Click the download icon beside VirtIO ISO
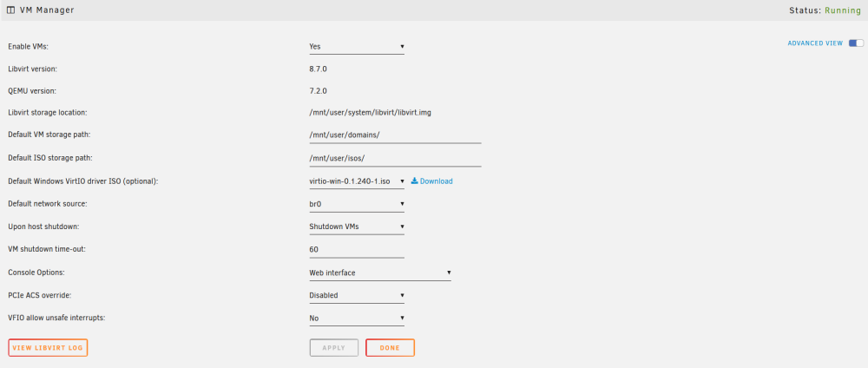This screenshot has height=368, width=868. click(414, 181)
